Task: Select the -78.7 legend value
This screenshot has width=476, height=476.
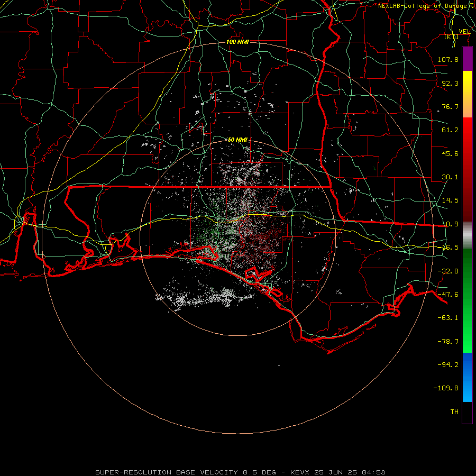Action: 448,342
